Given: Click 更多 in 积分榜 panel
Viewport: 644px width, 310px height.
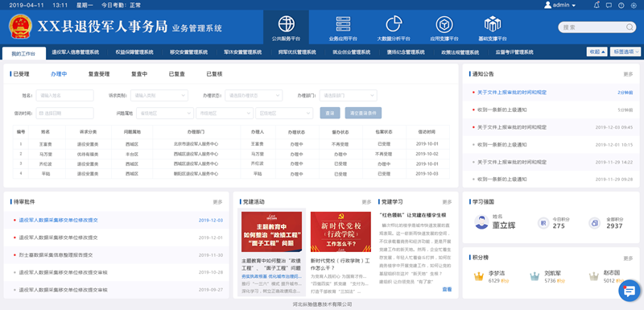Looking at the screenshot, I should click(628, 258).
